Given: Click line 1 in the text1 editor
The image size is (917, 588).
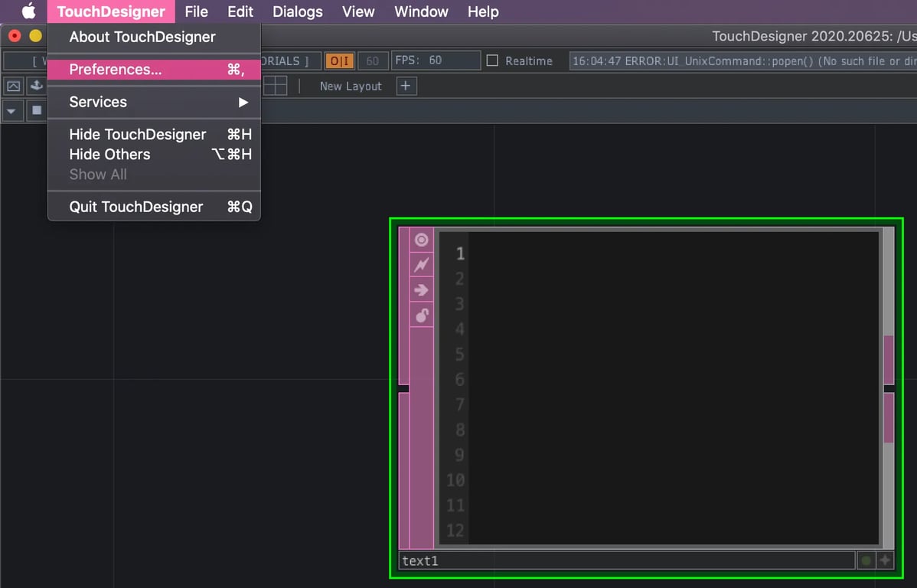Looking at the screenshot, I should pos(460,254).
